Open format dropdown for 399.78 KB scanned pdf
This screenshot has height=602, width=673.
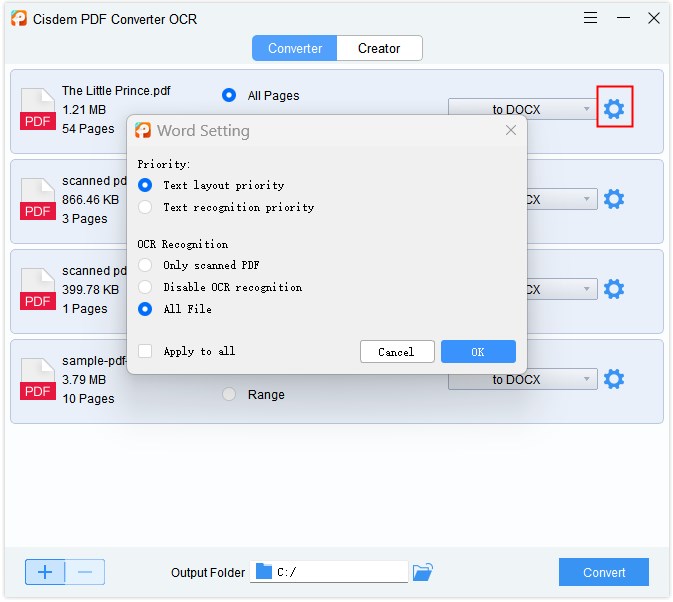[x=562, y=289]
